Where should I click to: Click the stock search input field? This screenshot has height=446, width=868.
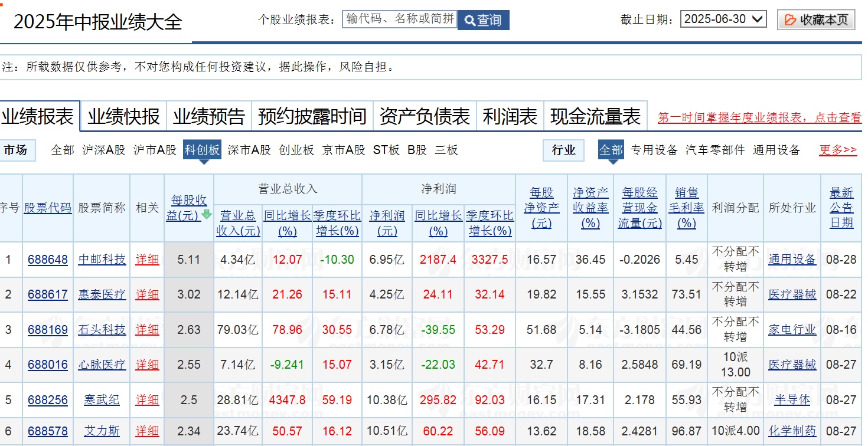tap(400, 19)
